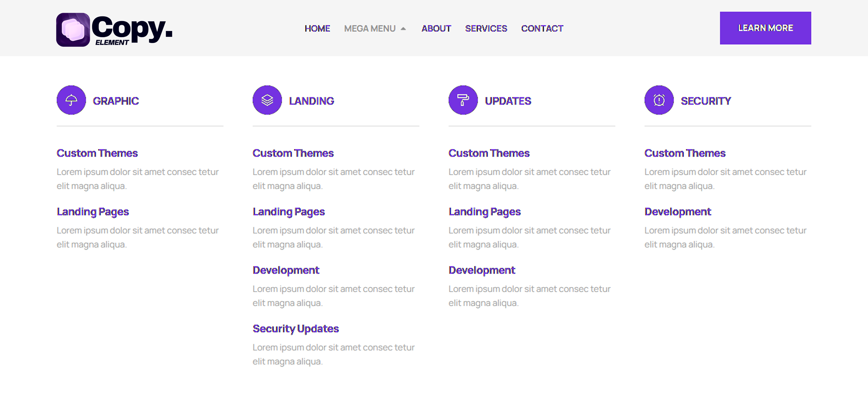Viewport: 868px width, 406px height.
Task: Click the Updates paint roller icon
Action: [x=463, y=100]
